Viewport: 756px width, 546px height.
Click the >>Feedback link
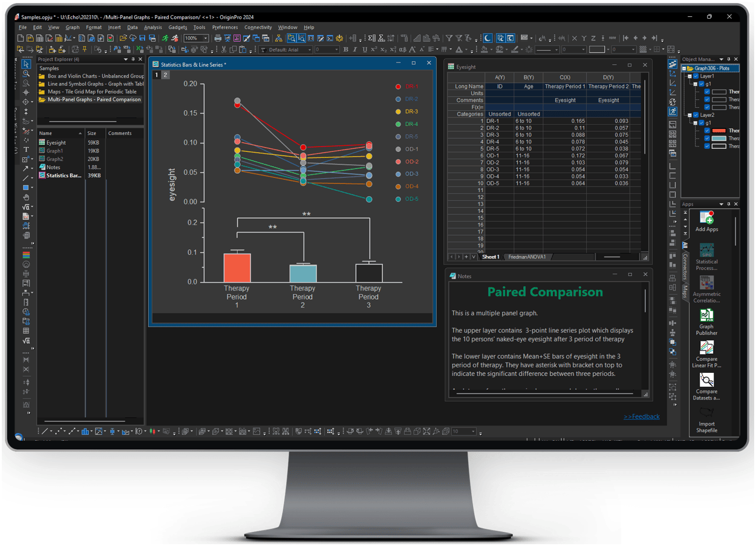pyautogui.click(x=641, y=416)
